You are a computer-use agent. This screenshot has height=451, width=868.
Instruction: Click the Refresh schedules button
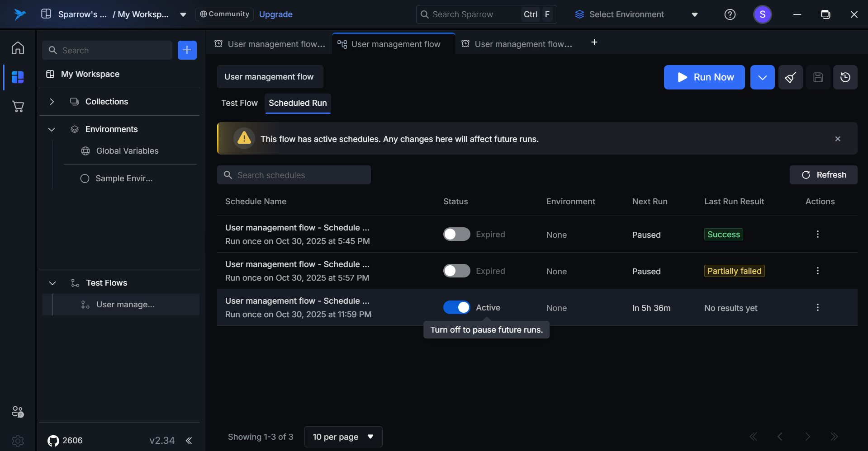(823, 175)
